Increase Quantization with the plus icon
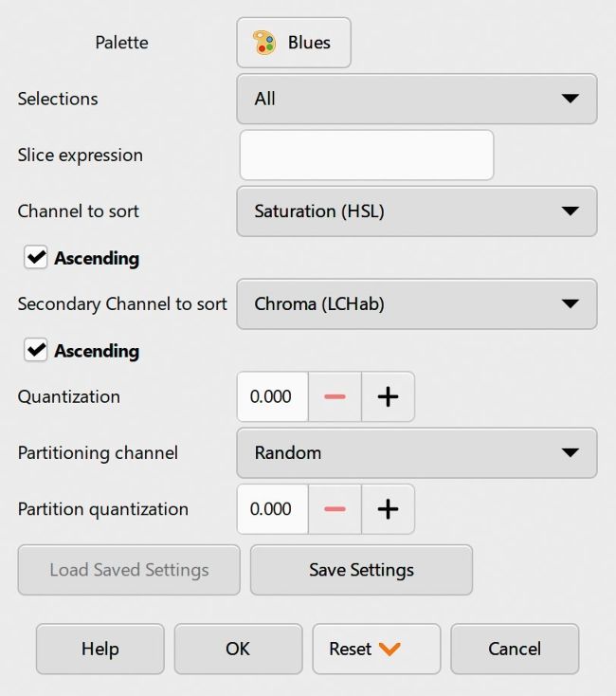Image resolution: width=616 pixels, height=696 pixels. pyautogui.click(x=388, y=396)
